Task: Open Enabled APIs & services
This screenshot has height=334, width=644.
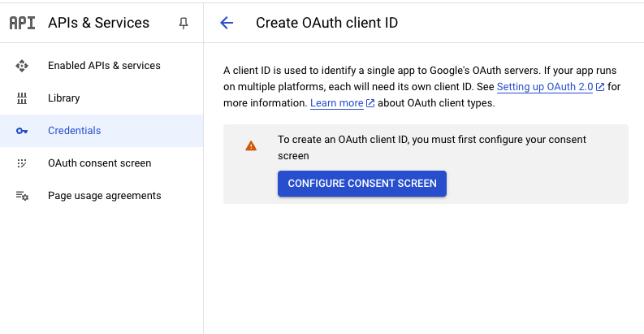Action: 102,66
